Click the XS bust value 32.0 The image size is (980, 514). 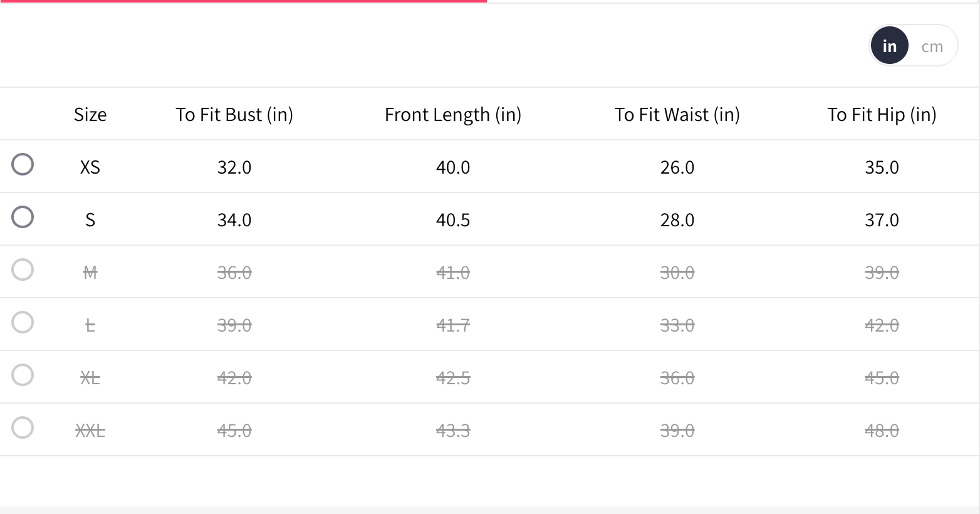point(234,167)
